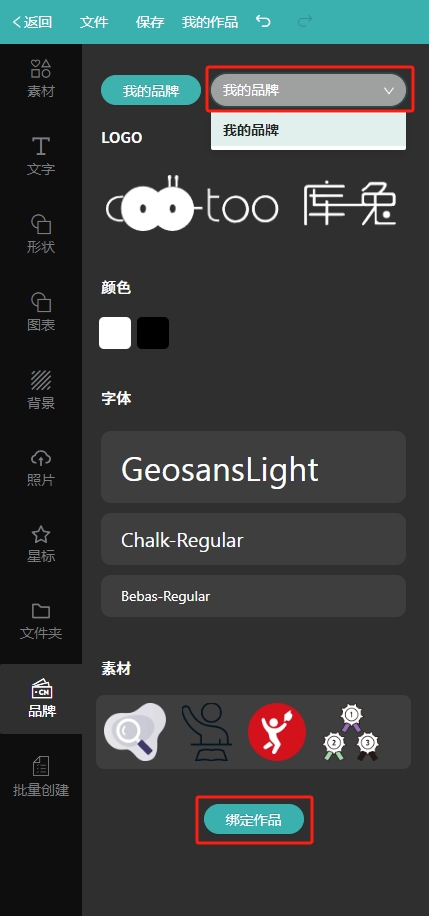The height and width of the screenshot is (916, 429).
Task: Click the 绑定作品 button
Action: pos(254,819)
